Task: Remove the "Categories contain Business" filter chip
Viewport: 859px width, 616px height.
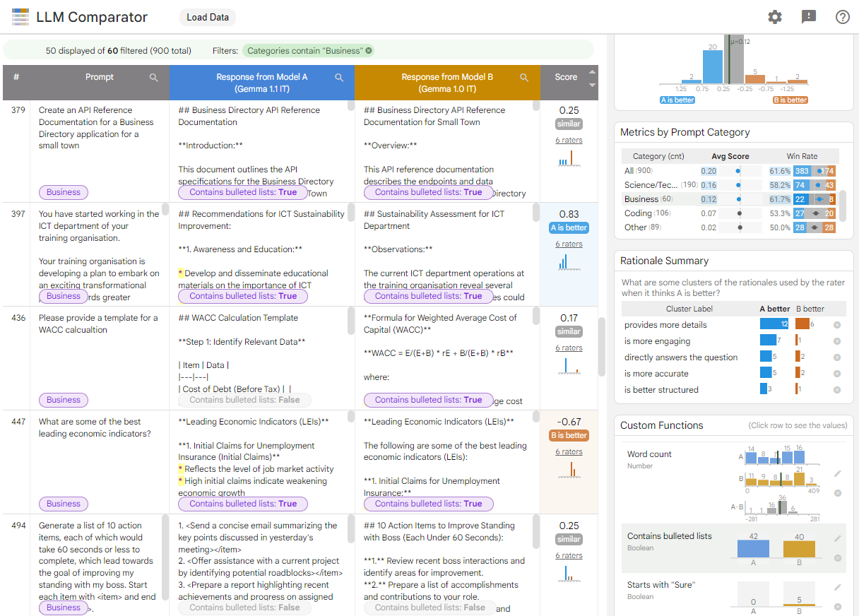Action: [368, 50]
